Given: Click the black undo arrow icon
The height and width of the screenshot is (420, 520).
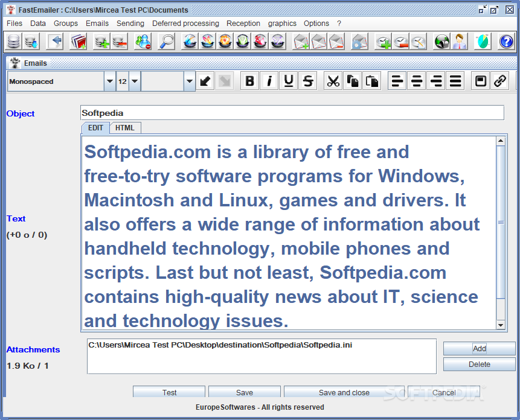Looking at the screenshot, I should tap(205, 81).
